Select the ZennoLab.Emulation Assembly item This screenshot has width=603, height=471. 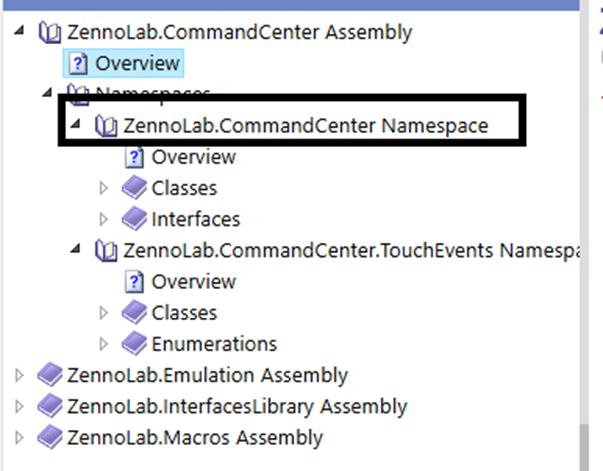(x=207, y=375)
